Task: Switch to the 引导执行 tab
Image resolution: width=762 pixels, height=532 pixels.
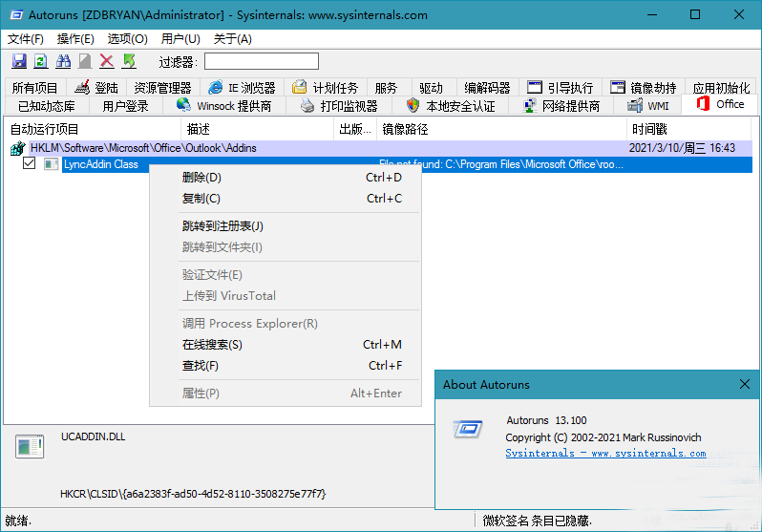Action: point(561,88)
